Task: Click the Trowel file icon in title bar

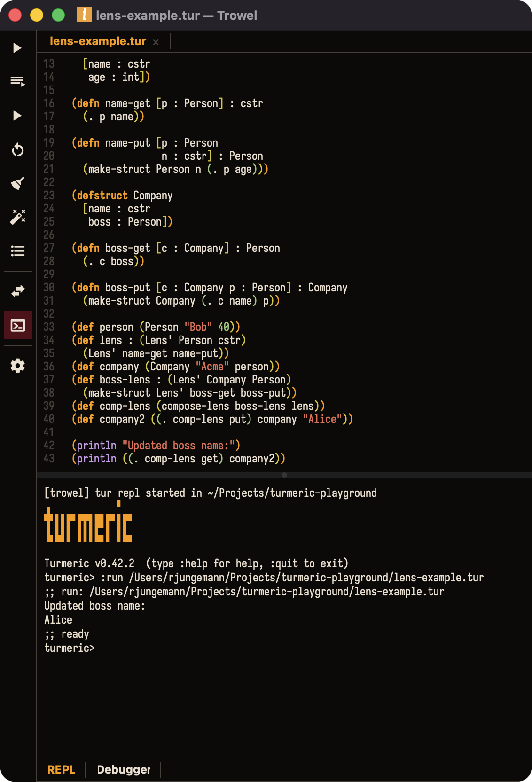Action: pyautogui.click(x=84, y=15)
